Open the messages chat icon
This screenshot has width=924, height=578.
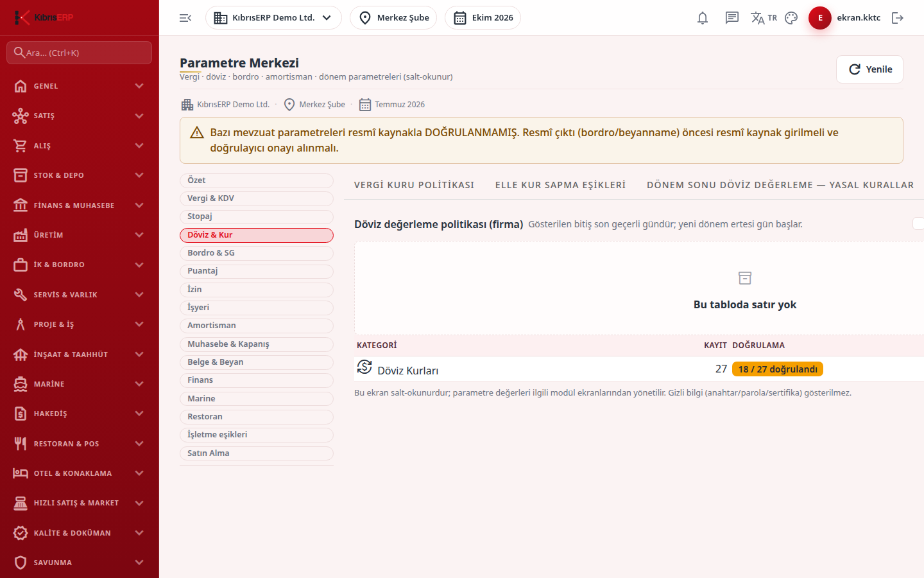click(732, 18)
